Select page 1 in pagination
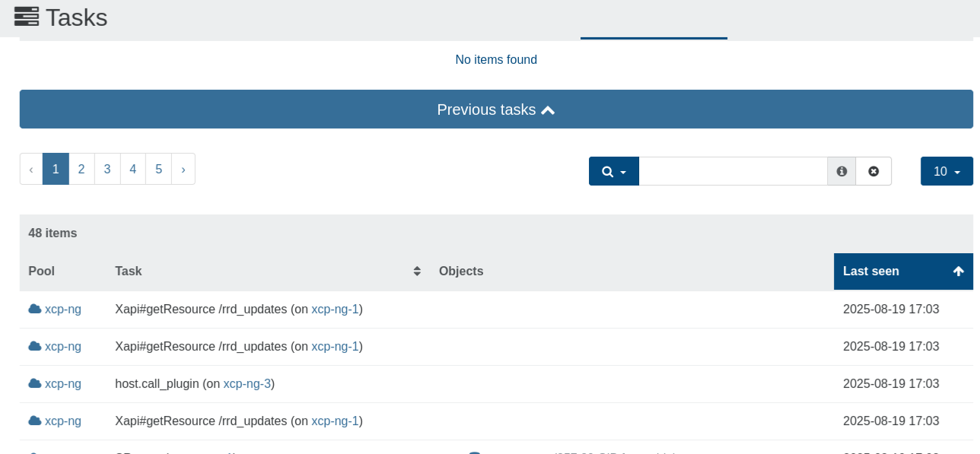This screenshot has width=980, height=454. (x=56, y=169)
